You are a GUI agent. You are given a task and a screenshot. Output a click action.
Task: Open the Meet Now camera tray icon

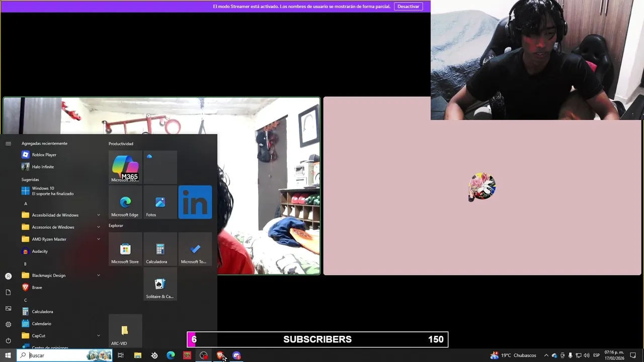click(x=562, y=355)
